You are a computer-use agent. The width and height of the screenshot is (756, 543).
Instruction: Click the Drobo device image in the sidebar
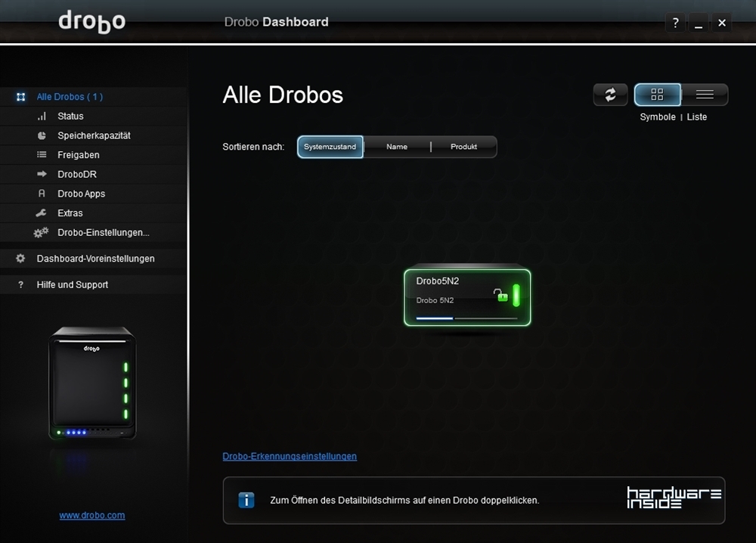92,383
